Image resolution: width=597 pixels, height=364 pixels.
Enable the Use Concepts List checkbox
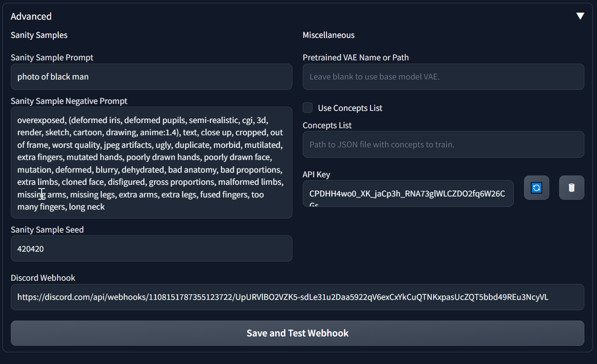click(307, 107)
